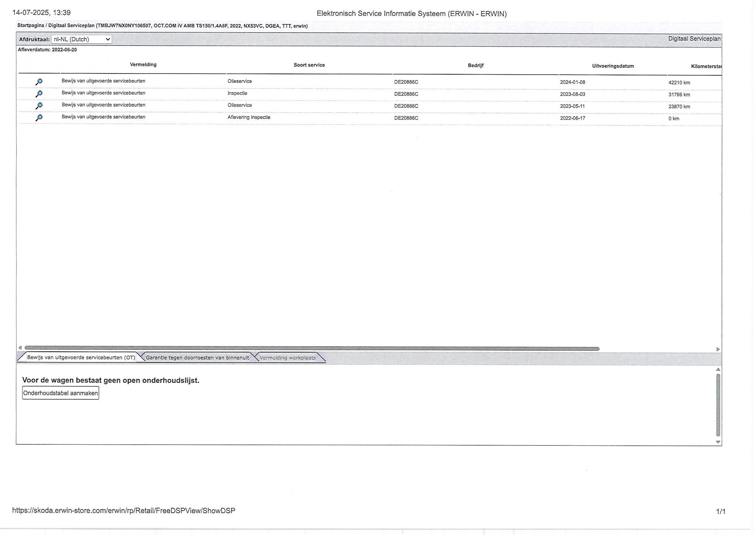Click the Afleverdatum: 2022-06-20 text
Screen dimensions: 756x535
(47, 50)
